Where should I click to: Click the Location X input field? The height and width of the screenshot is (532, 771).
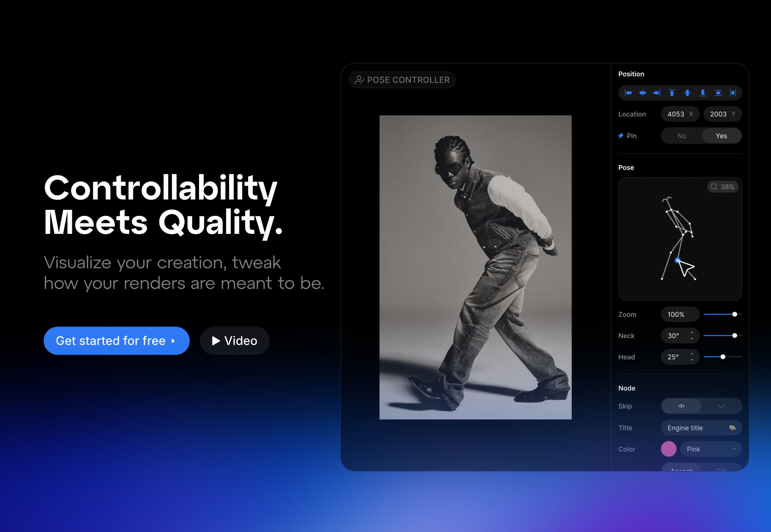tap(679, 114)
